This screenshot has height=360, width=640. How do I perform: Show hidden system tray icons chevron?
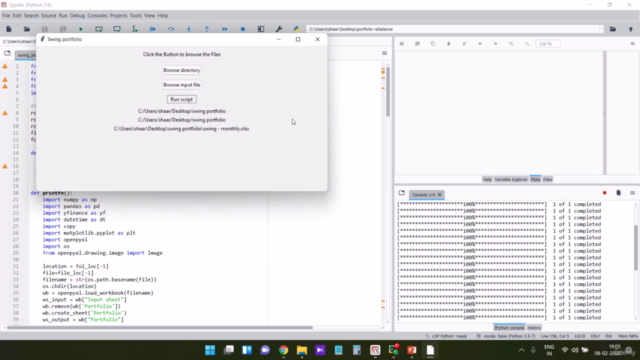521,350
